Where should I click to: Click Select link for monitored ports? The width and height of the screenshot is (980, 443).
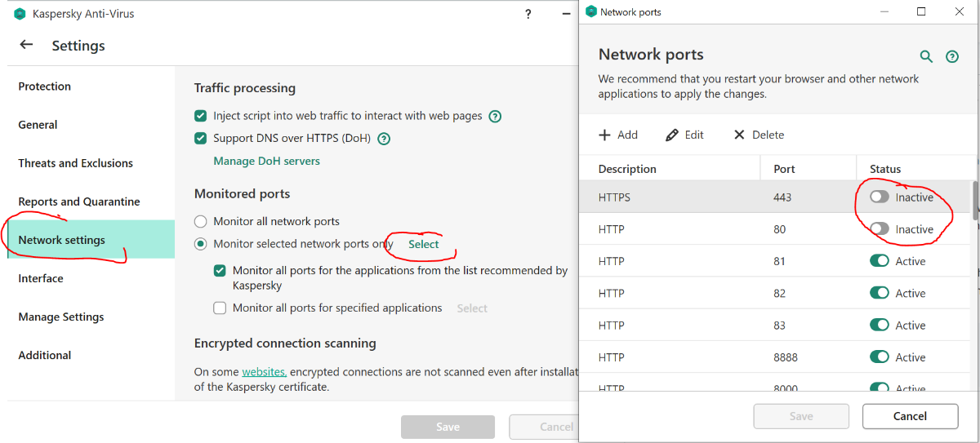tap(424, 244)
